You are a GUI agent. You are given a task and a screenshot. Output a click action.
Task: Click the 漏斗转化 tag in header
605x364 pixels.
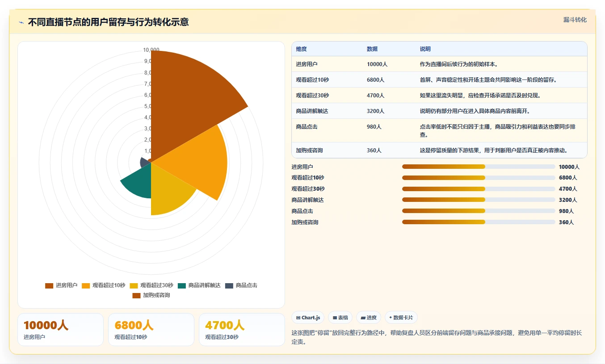(x=575, y=20)
